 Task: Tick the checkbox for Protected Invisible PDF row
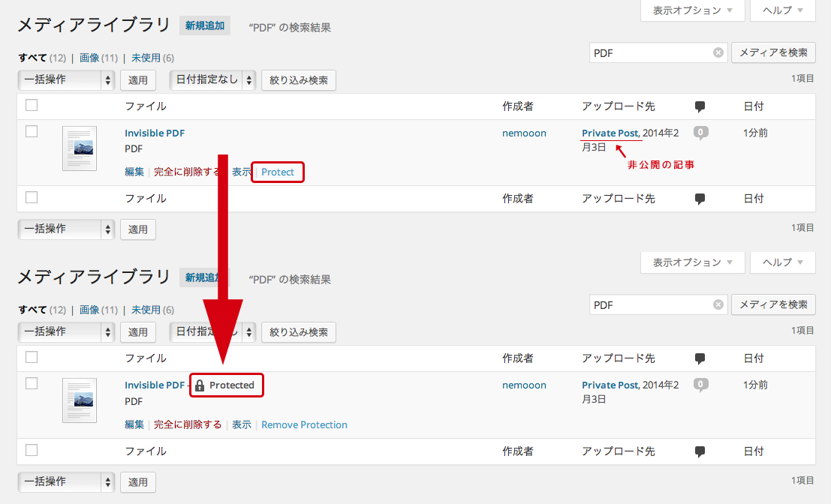(32, 382)
